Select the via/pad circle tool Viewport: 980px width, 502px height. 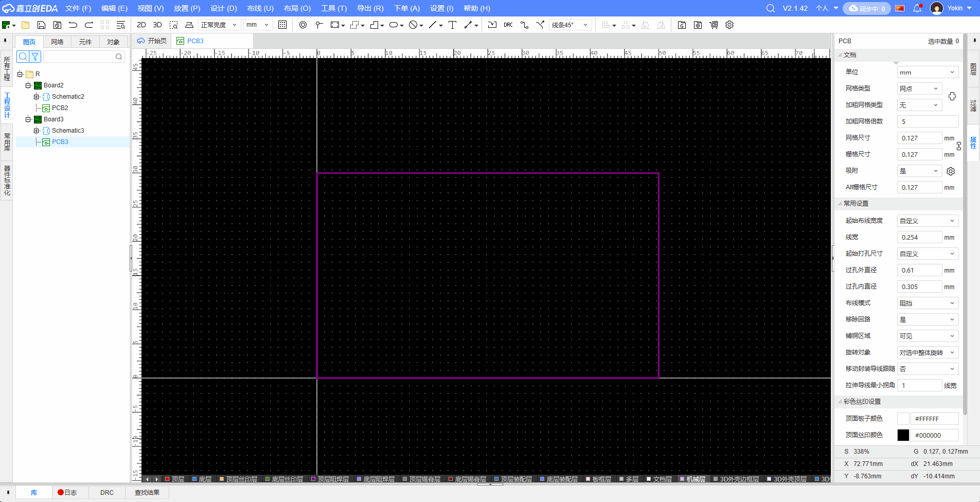coord(303,25)
